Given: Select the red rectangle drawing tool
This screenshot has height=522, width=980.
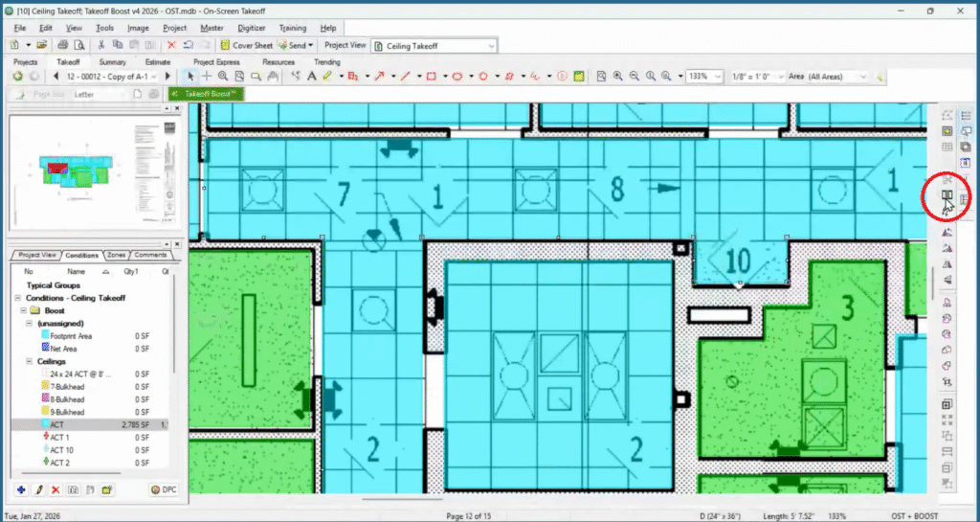Looking at the screenshot, I should click(432, 77).
